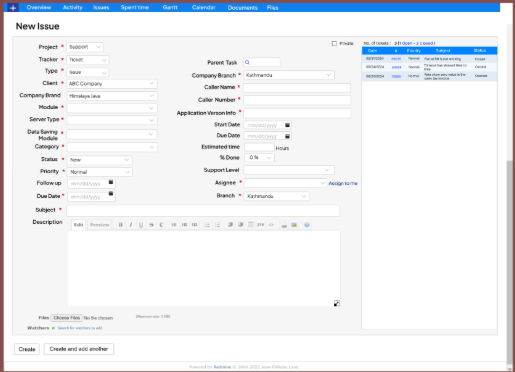Open the Files tab
The image size is (515, 372).
[272, 7]
